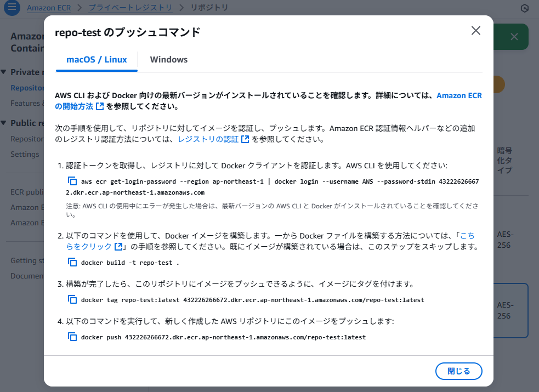Copy the docker tag command
The height and width of the screenshot is (392, 539).
[72, 299]
